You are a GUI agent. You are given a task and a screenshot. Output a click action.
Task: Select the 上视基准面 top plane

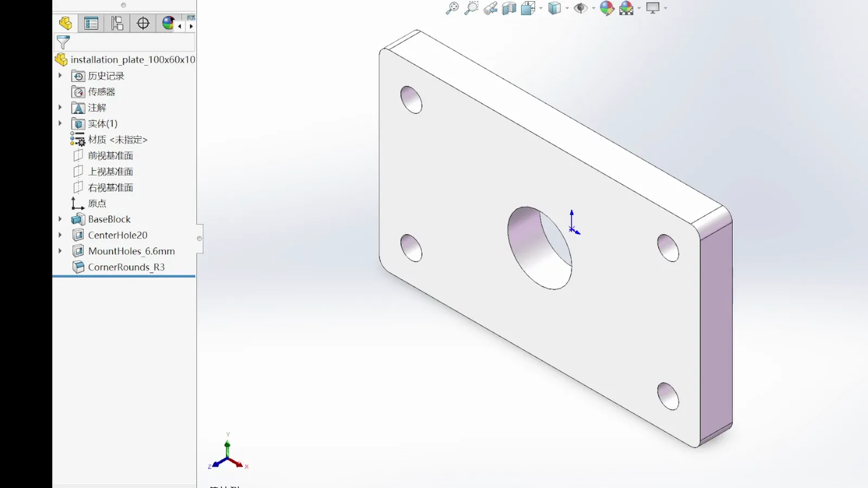103,171
